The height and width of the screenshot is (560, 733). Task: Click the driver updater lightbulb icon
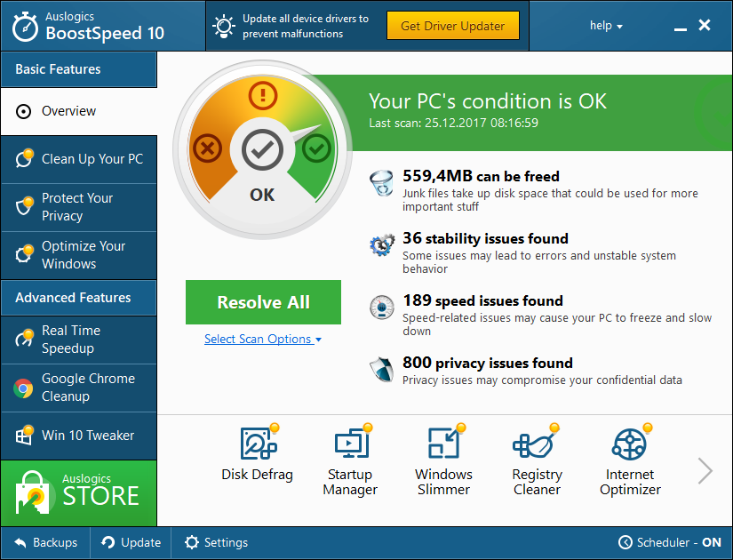coord(223,26)
